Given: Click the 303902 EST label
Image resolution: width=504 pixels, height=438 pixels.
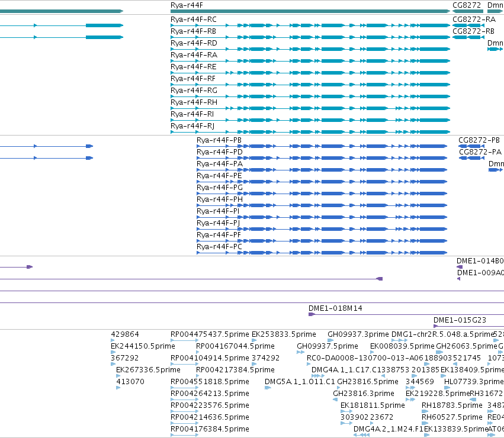Looking at the screenshot, I should (x=355, y=417).
